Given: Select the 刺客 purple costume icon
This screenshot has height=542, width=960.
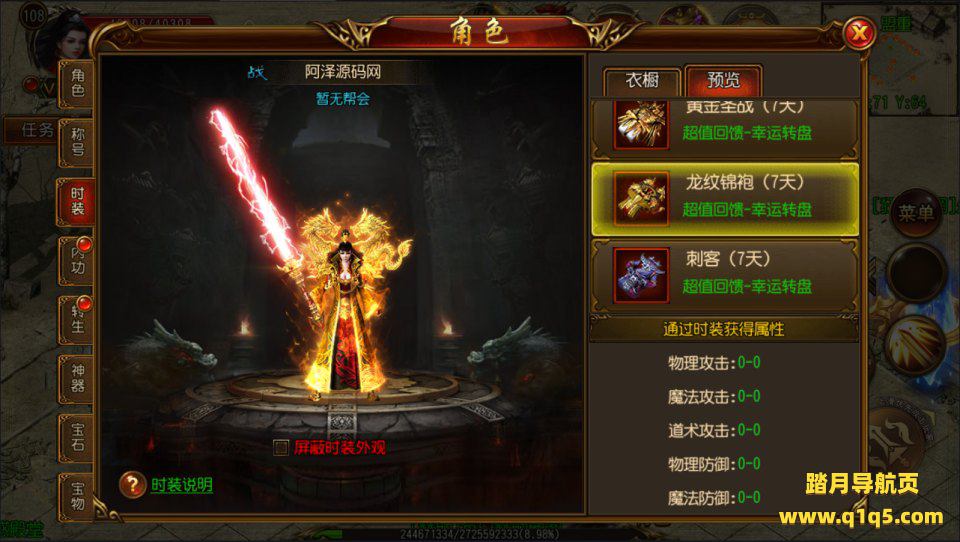Looking at the screenshot, I should point(641,275).
